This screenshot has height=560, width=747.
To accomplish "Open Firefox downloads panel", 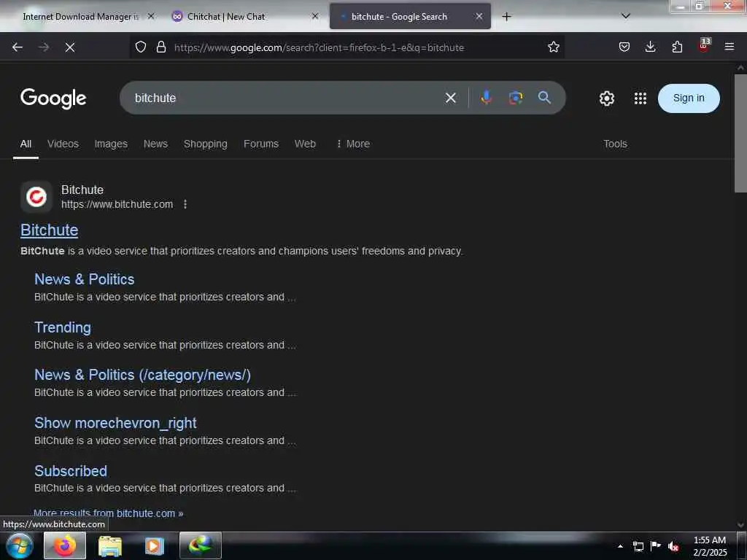I will coord(650,47).
